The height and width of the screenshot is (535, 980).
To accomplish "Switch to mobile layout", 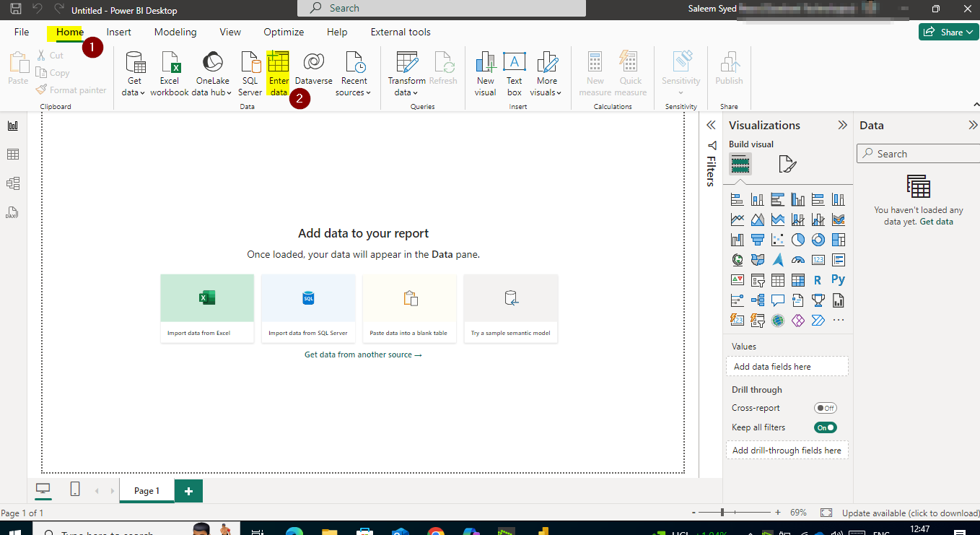I will [x=75, y=490].
